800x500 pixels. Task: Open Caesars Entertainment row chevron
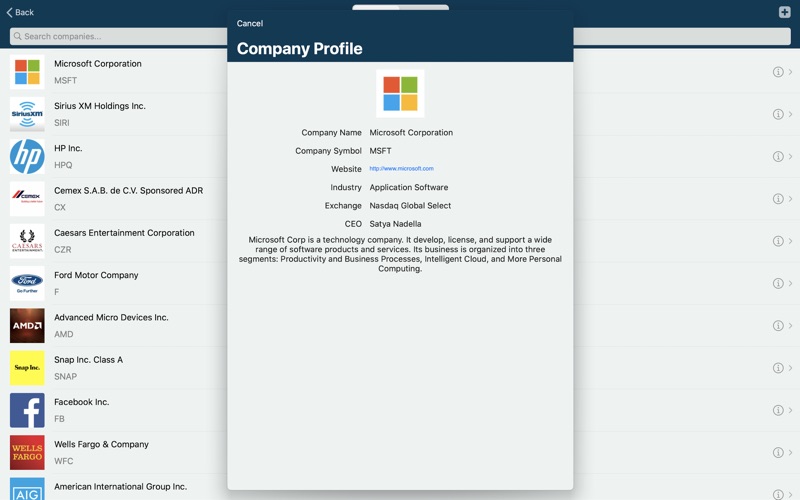click(790, 241)
